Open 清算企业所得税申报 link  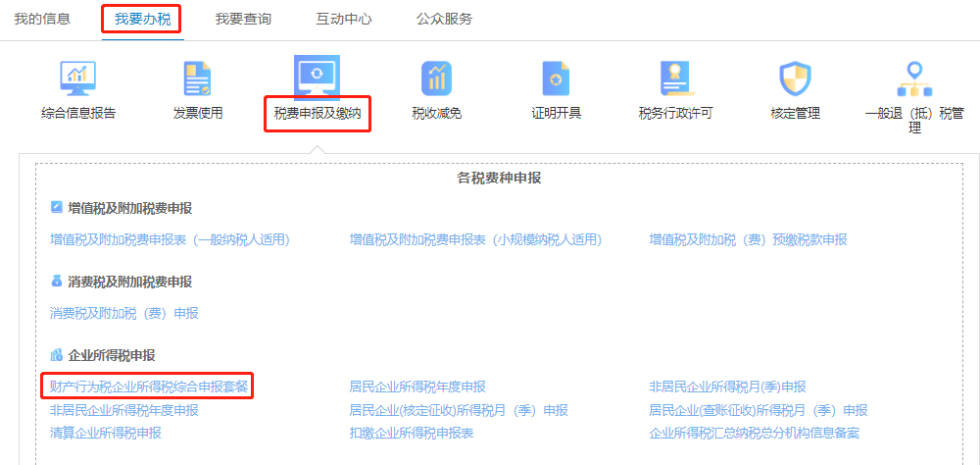coord(106,433)
